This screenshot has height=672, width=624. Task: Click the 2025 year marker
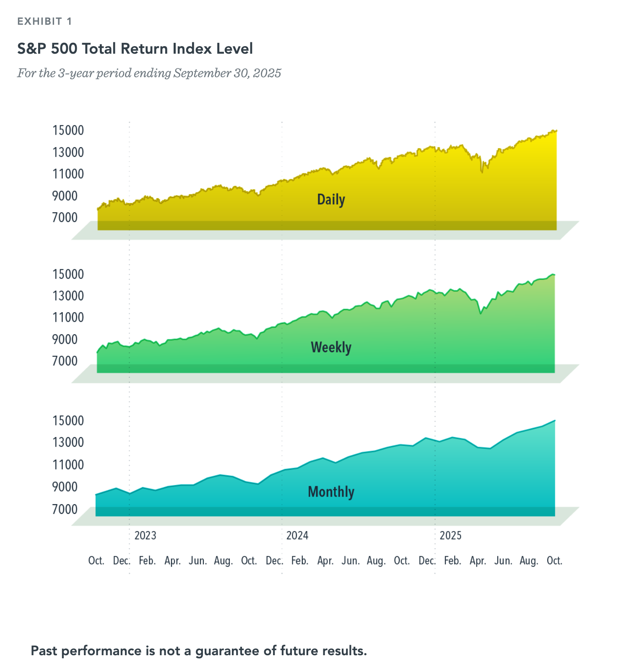[x=450, y=536]
